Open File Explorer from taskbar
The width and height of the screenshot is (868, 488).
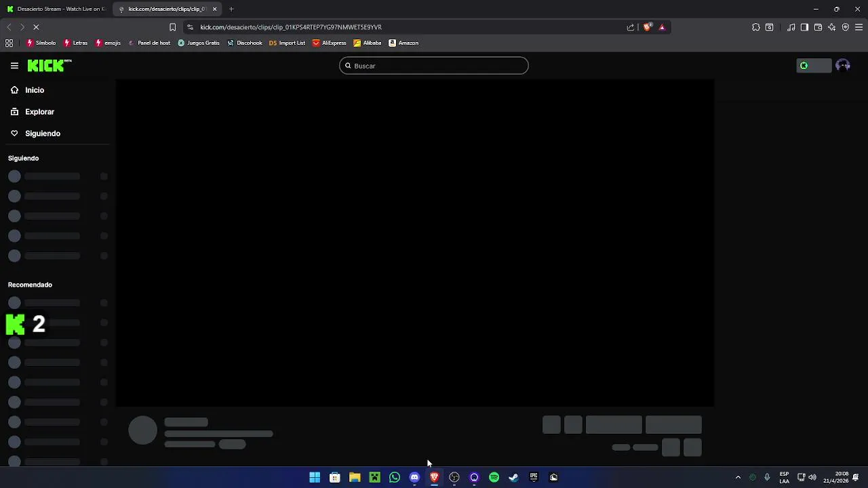(355, 477)
